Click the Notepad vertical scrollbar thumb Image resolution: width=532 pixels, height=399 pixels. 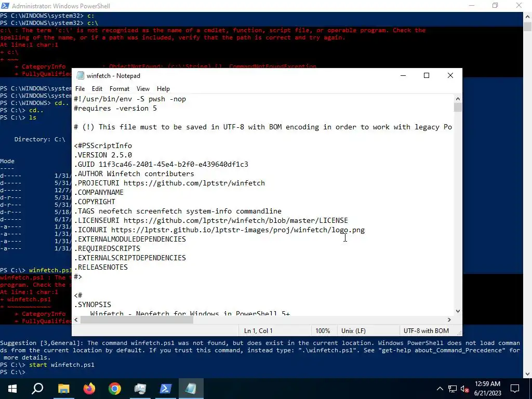tap(458, 107)
